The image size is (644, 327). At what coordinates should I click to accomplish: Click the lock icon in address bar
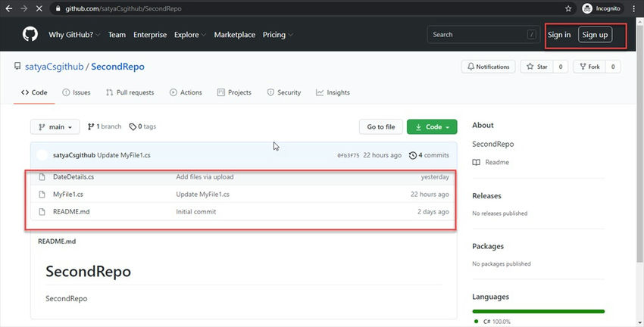[58, 8]
